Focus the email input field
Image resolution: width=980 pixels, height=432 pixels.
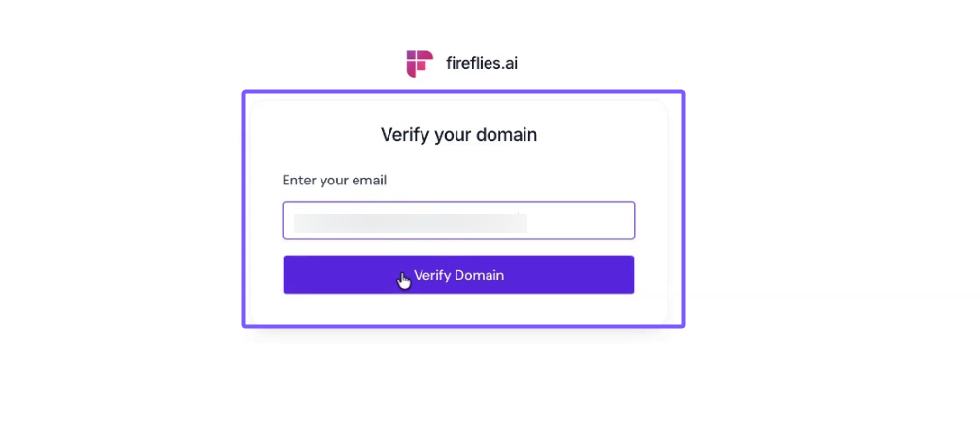458,220
